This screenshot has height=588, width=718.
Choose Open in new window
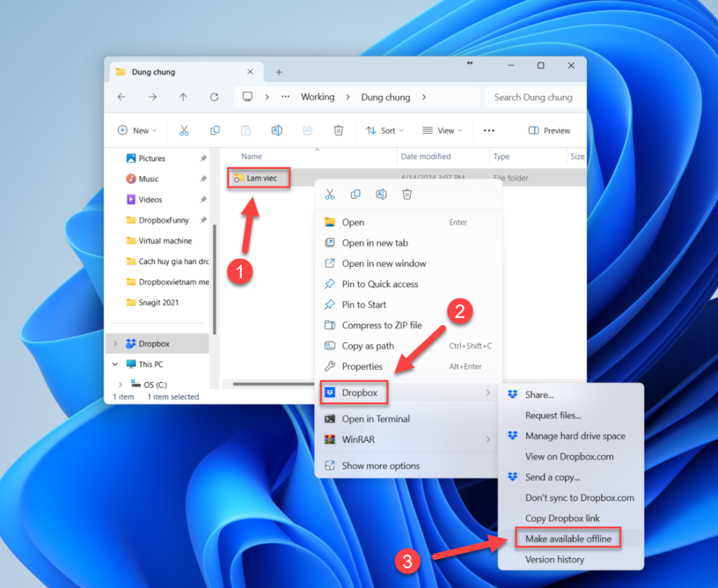409,264
